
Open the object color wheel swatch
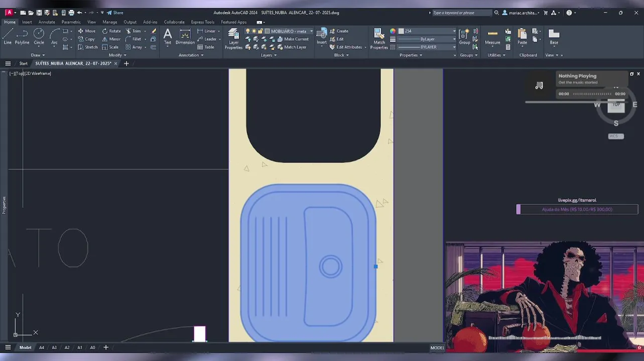[x=393, y=31]
